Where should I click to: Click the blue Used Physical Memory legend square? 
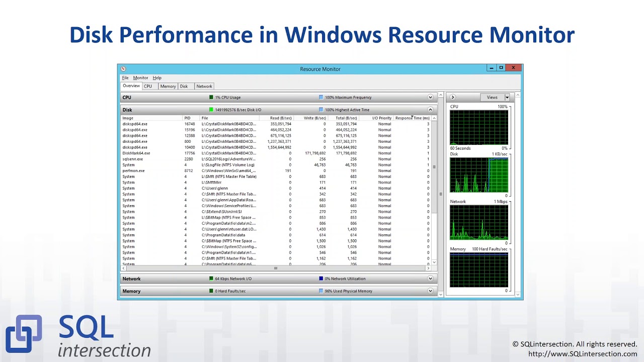point(321,291)
